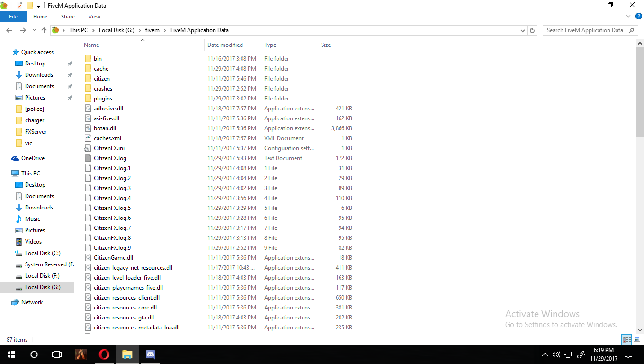The width and height of the screenshot is (644, 364).
Task: Open Opera browser from the taskbar
Action: (104, 354)
